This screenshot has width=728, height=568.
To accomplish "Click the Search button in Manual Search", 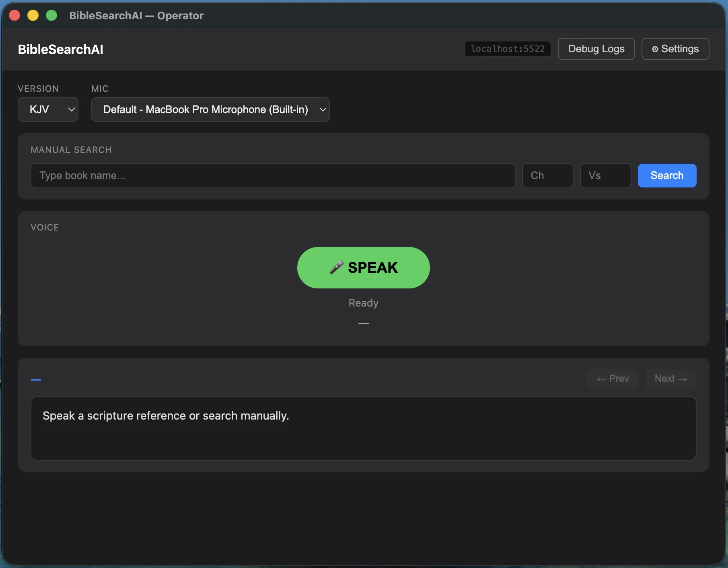I will pyautogui.click(x=666, y=175).
